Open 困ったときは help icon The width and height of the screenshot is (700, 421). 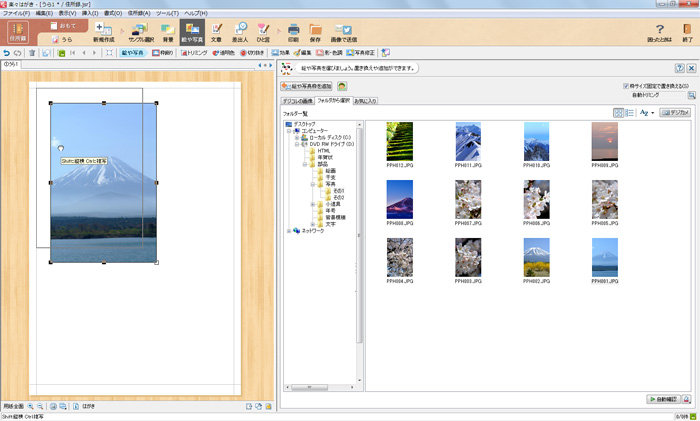point(660,32)
